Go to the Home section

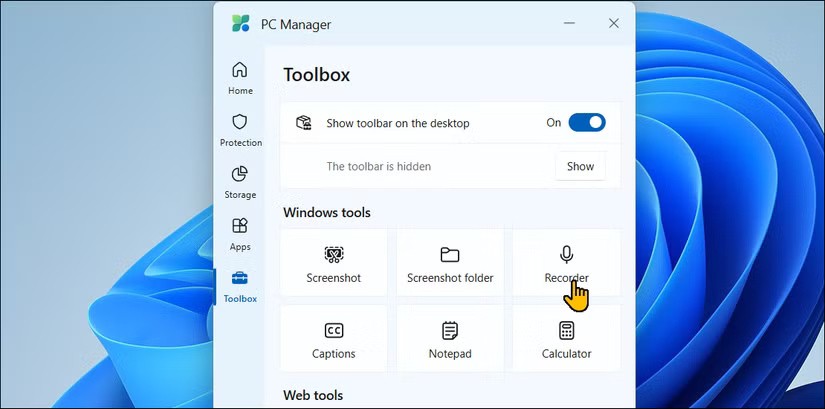point(240,78)
